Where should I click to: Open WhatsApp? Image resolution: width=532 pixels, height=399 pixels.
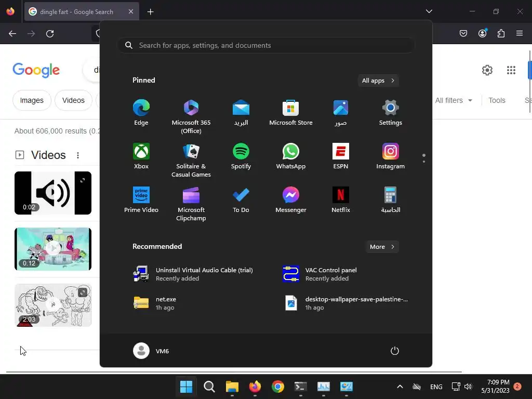point(291,156)
